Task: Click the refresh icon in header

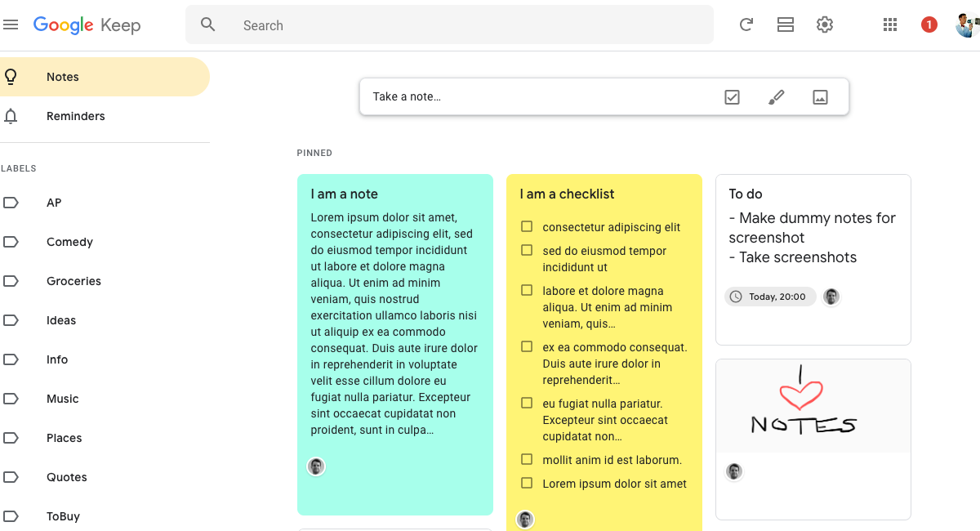Action: tap(746, 25)
